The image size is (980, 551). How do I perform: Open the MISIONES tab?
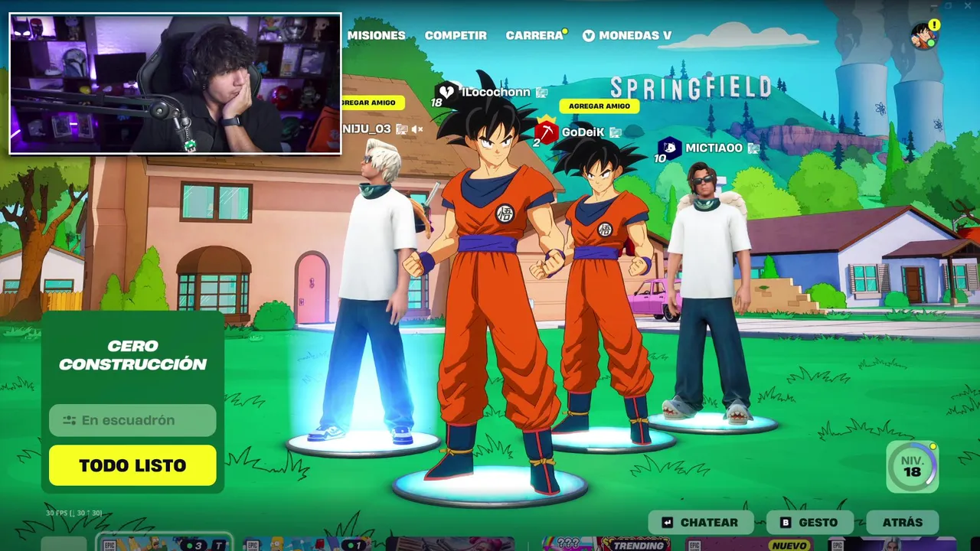pos(376,35)
